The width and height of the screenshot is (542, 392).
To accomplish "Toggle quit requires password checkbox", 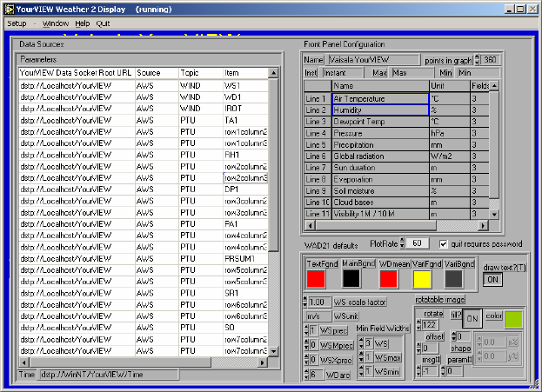I will click(443, 244).
